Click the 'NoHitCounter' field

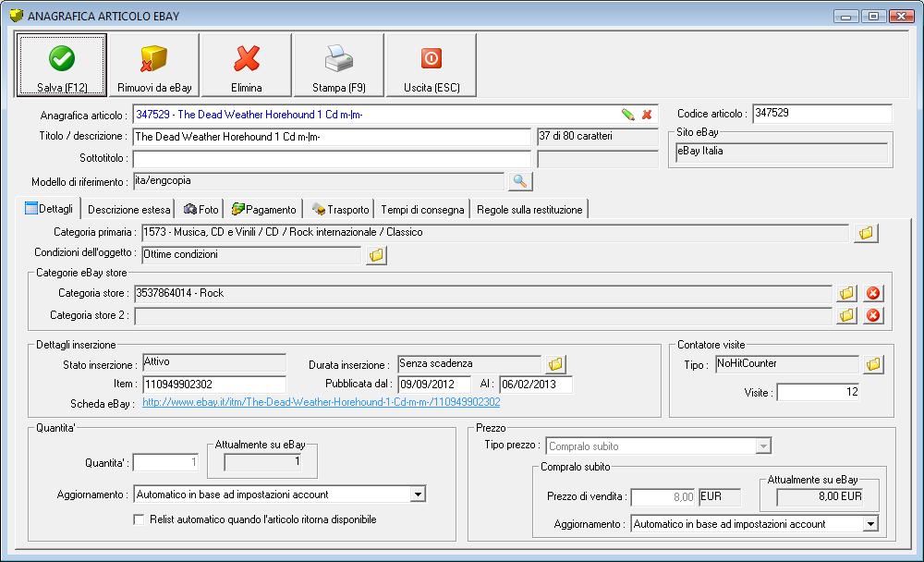point(787,364)
